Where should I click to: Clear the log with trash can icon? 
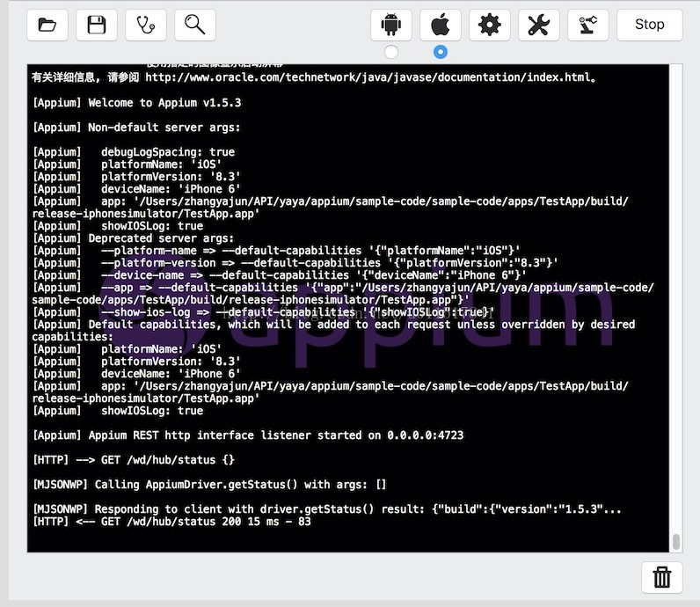[662, 577]
